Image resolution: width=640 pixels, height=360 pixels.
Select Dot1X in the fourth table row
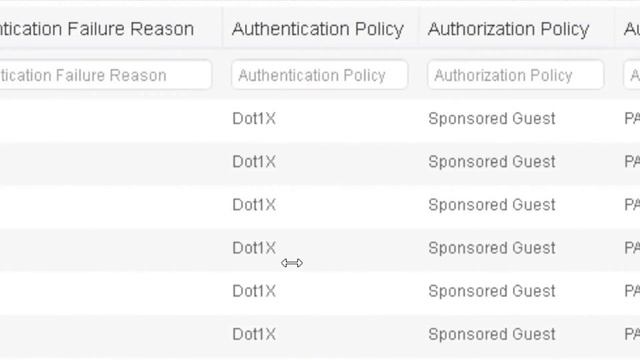point(254,248)
